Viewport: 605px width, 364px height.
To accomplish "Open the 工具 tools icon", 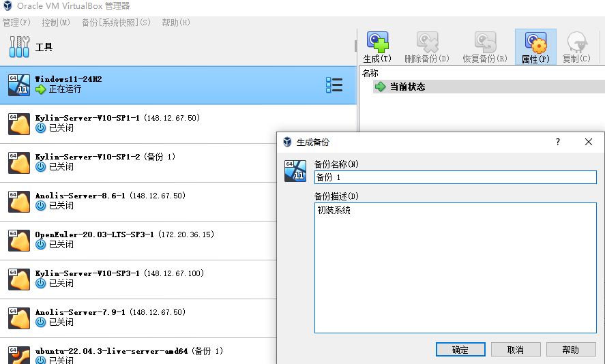I will pos(19,46).
